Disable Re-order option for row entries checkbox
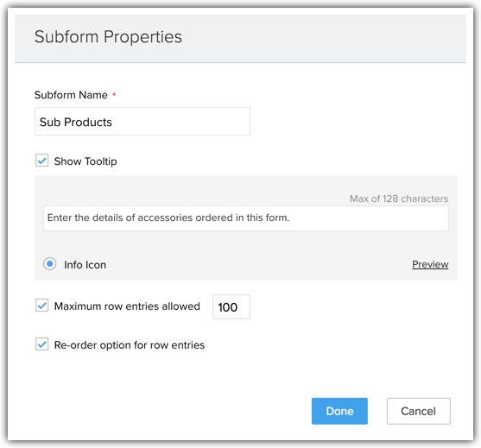 pos(41,344)
